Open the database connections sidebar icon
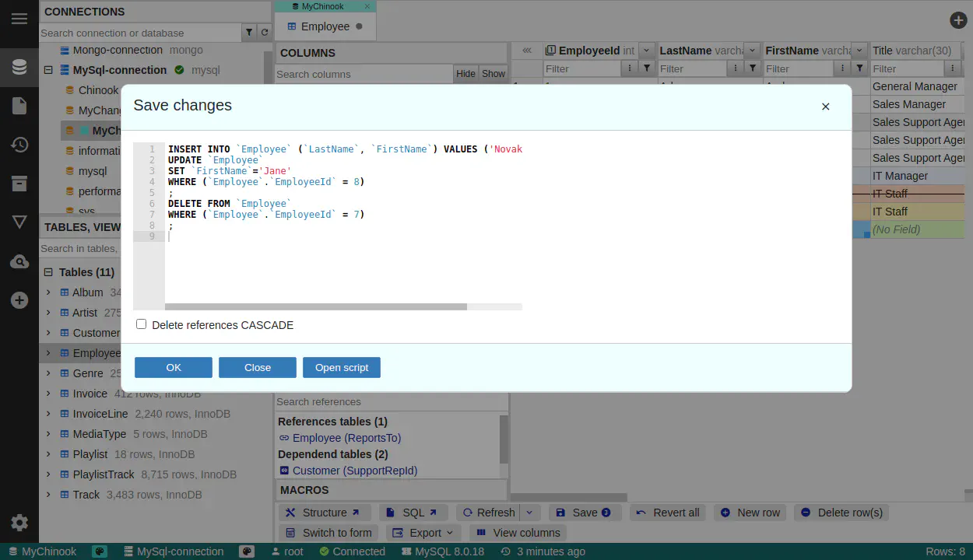Screen dimensions: 973x560 coord(19,67)
